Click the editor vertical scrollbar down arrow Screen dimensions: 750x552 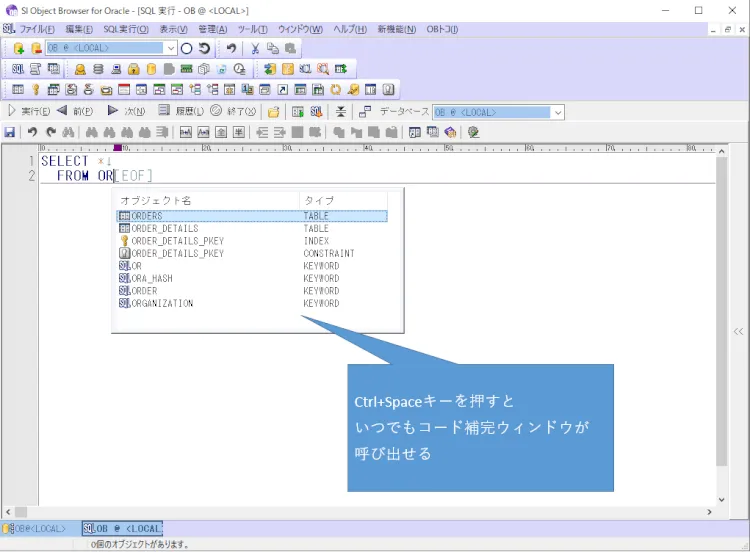[722, 500]
